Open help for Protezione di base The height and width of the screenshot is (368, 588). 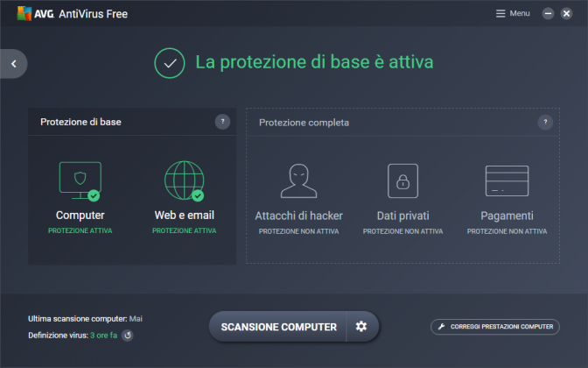coord(222,122)
